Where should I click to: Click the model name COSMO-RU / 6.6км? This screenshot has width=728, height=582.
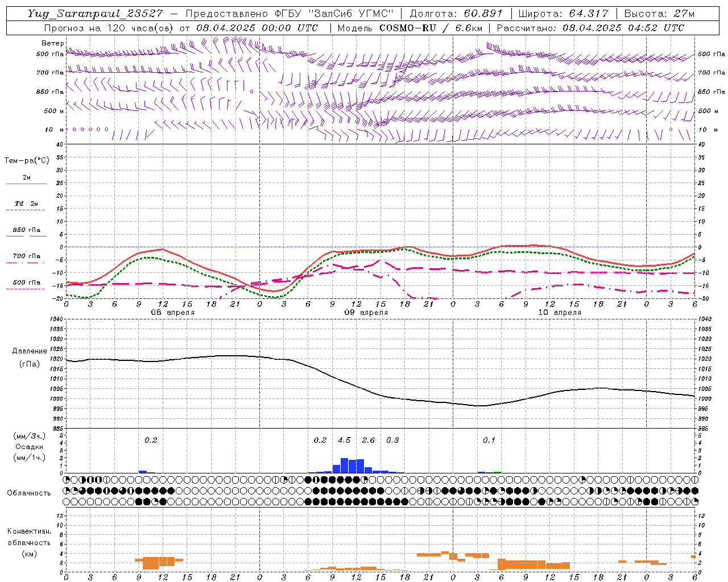(431, 28)
